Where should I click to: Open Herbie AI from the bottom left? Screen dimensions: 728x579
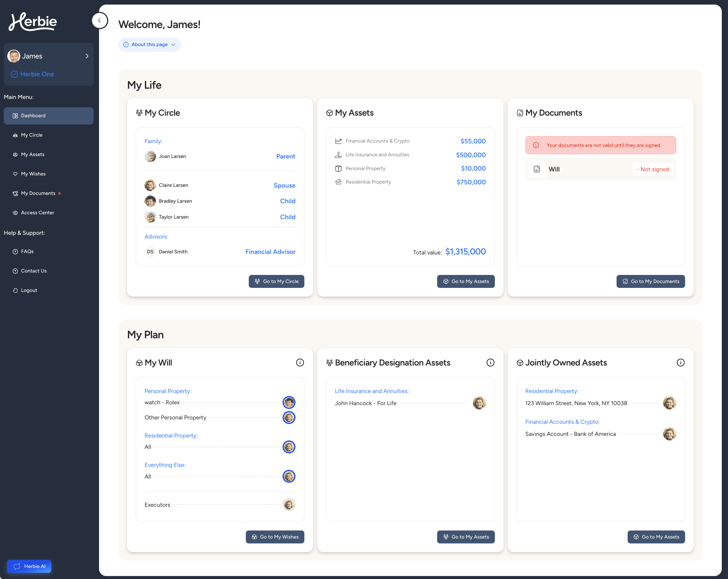click(x=29, y=567)
